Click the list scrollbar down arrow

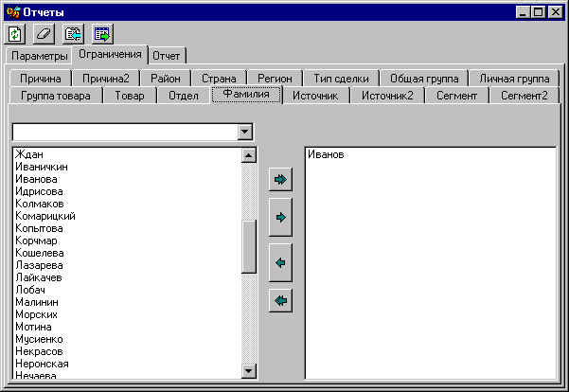pos(249,371)
